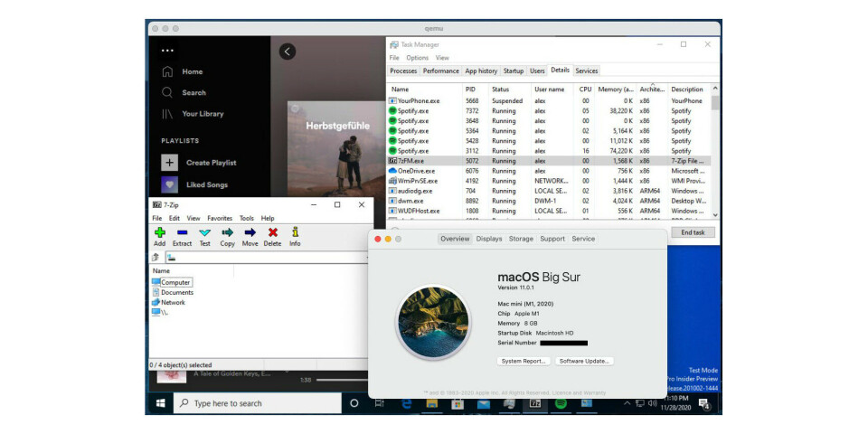868x434 pixels.
Task: Click the now-playing album art in Spotify
Action: tap(171, 376)
